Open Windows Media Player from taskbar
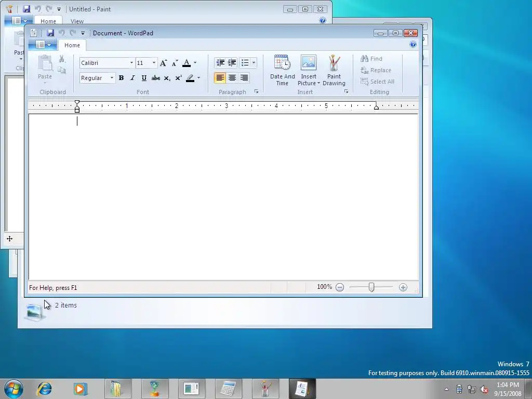The width and height of the screenshot is (532, 399). coord(81,389)
